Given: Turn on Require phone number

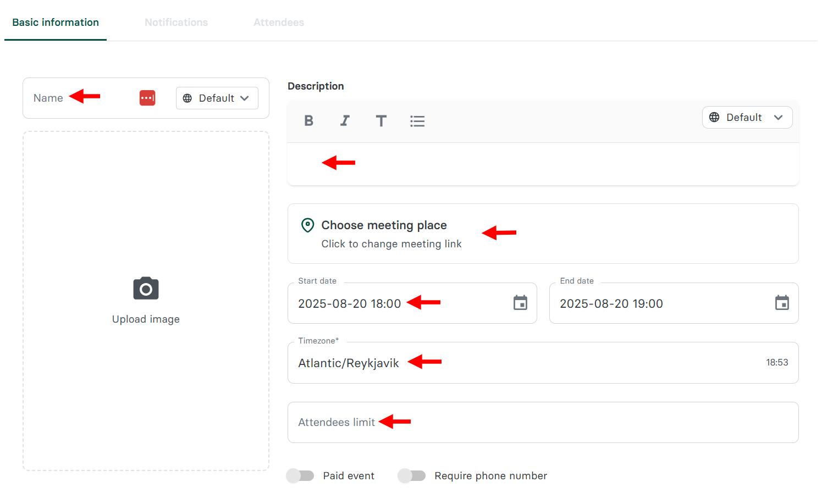Looking at the screenshot, I should click(412, 475).
